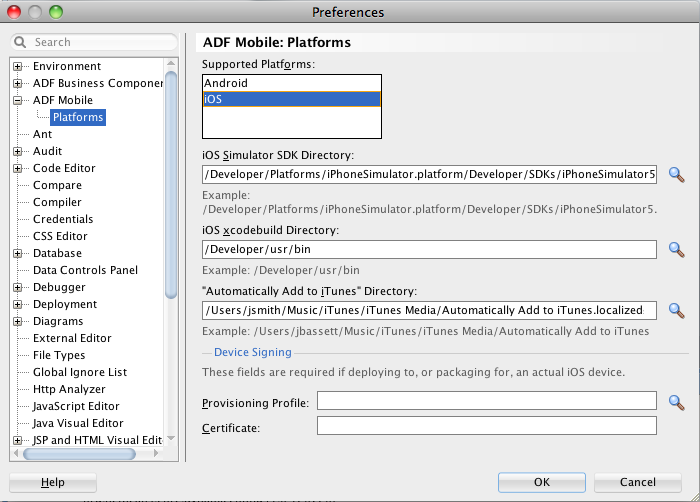Viewport: 700px width, 502px height.
Task: Select the Database tree label
Action: tap(57, 253)
